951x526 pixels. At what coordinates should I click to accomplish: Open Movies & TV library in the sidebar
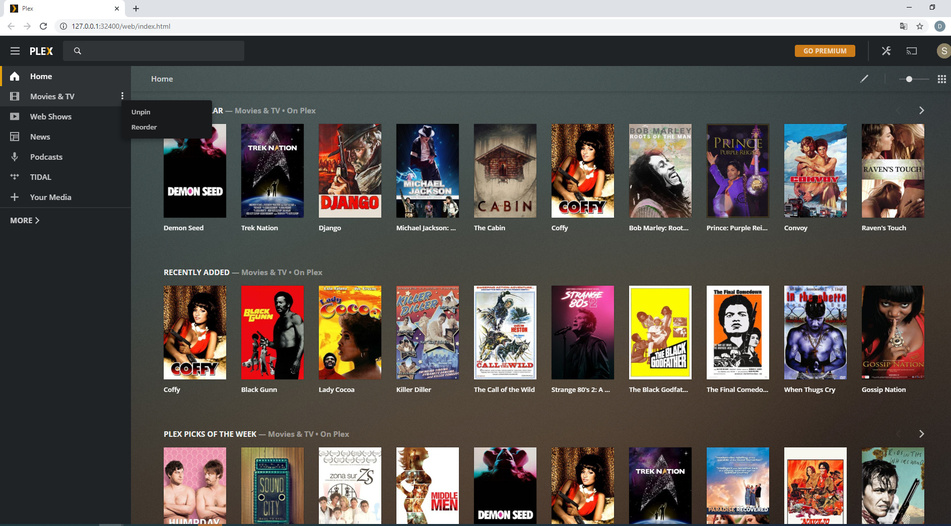(52, 96)
